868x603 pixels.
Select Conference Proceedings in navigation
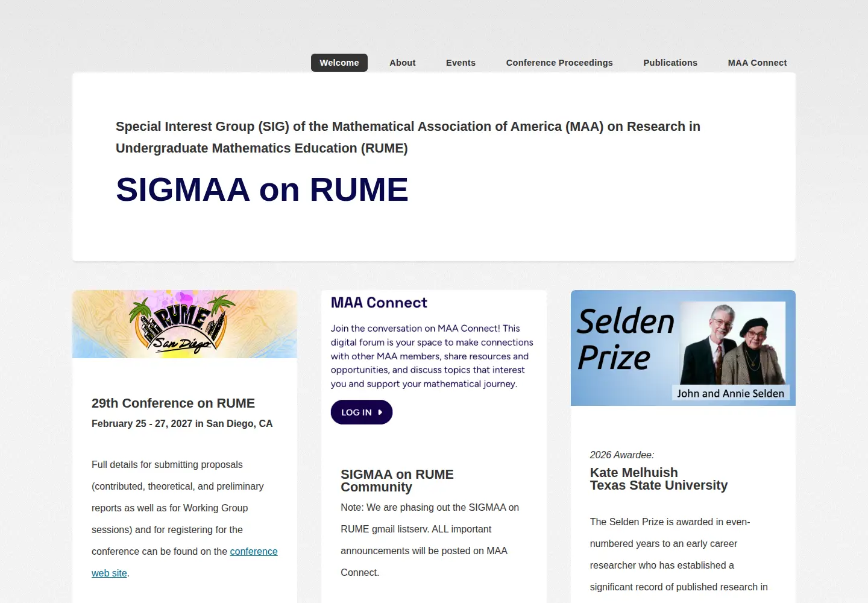coord(559,63)
